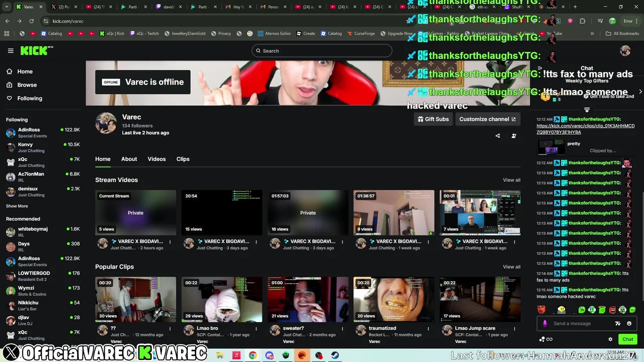Open the 7TV emote menu icon
This screenshot has height=362, width=644.
(x=618, y=323)
